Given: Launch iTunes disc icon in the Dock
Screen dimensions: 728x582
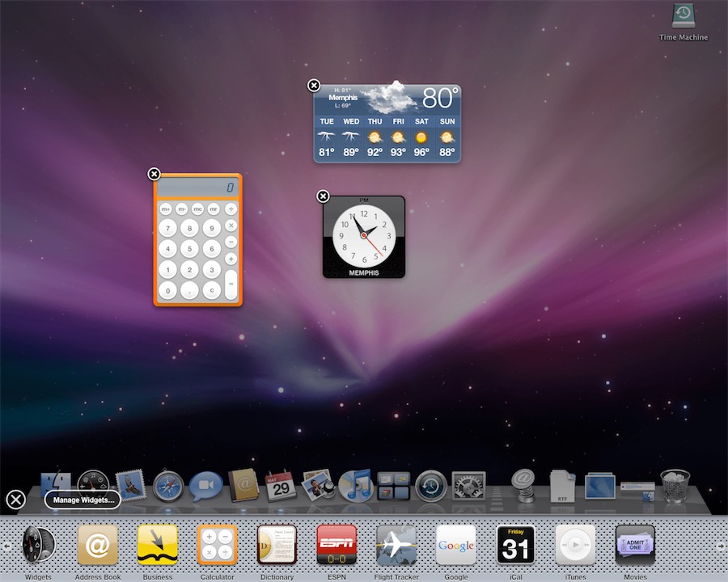Looking at the screenshot, I should click(356, 486).
